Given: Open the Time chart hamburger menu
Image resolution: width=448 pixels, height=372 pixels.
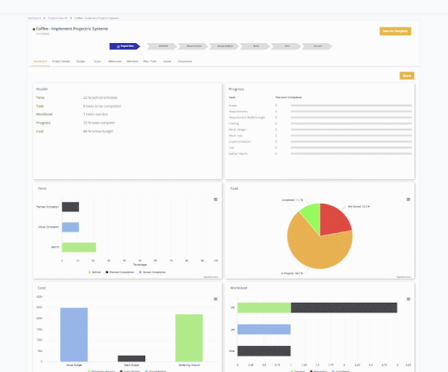Looking at the screenshot, I should [x=215, y=199].
